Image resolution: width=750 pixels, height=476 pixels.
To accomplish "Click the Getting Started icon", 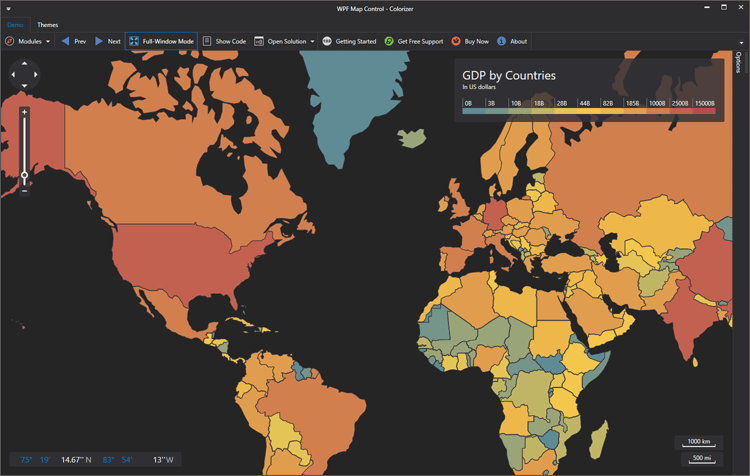I will [327, 41].
